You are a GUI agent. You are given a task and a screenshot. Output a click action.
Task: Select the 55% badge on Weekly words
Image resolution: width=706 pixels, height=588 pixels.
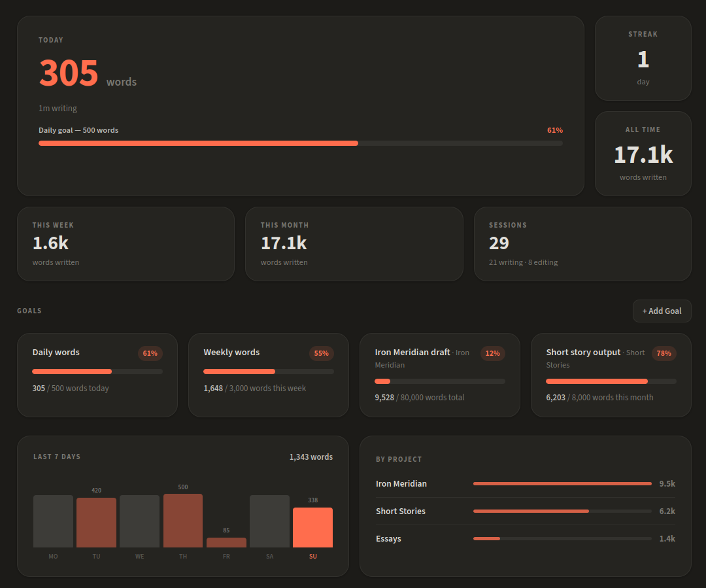(321, 353)
